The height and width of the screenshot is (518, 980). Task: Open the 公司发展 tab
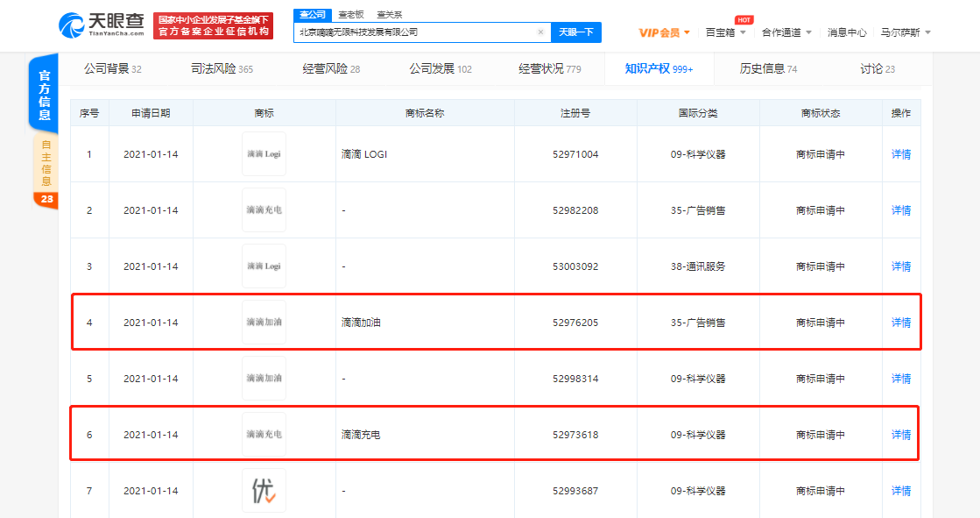coord(441,69)
